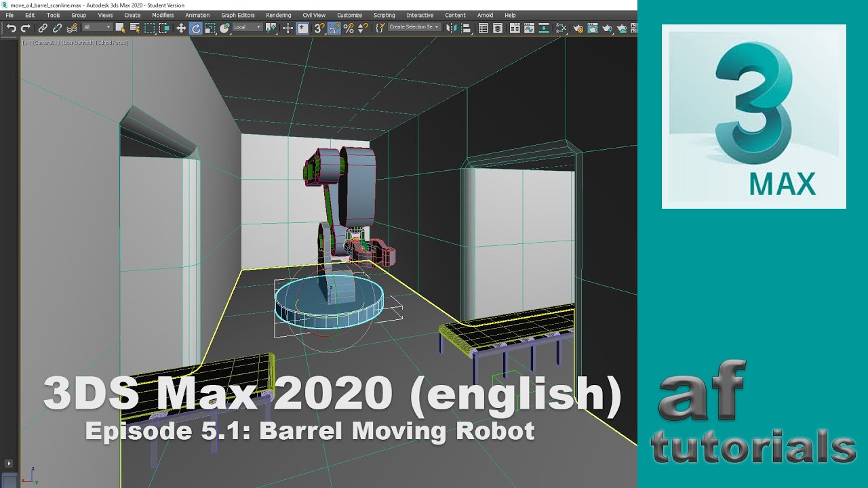Screen dimensions: 868x488
Task: Open the Edit menu
Action: (30, 15)
